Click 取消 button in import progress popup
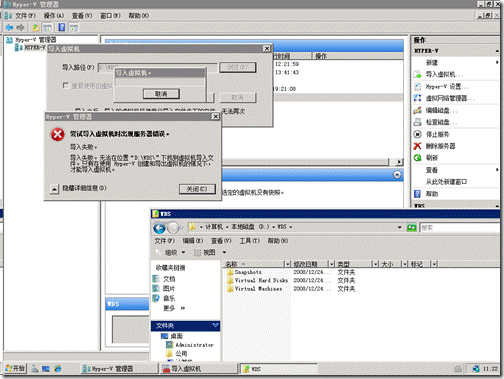The height and width of the screenshot is (379, 504). pyautogui.click(x=161, y=94)
